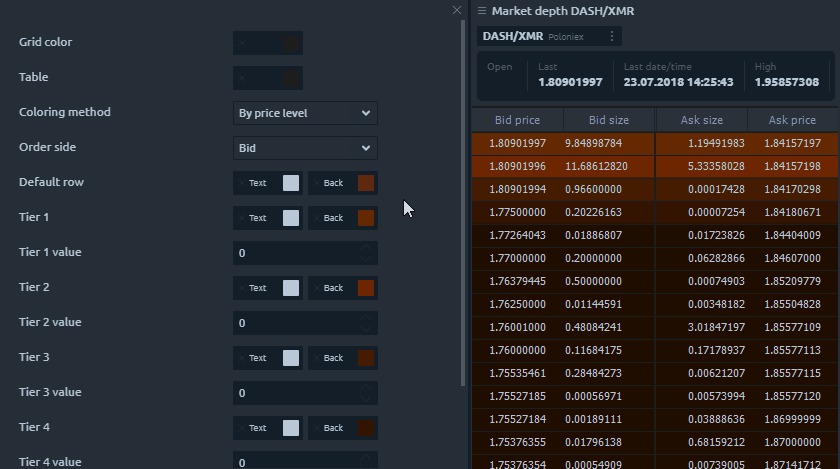Click the Ask size column header
Screen dimensions: 840x469
(x=701, y=120)
